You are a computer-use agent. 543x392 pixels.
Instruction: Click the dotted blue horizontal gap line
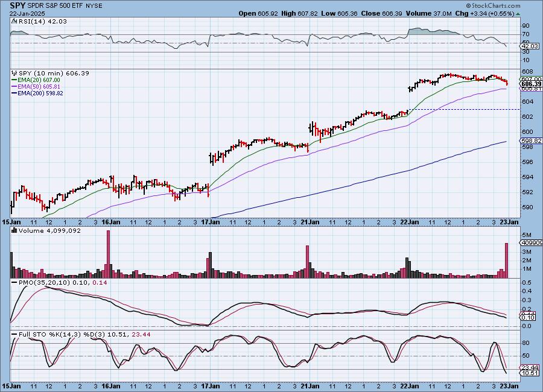(x=464, y=109)
